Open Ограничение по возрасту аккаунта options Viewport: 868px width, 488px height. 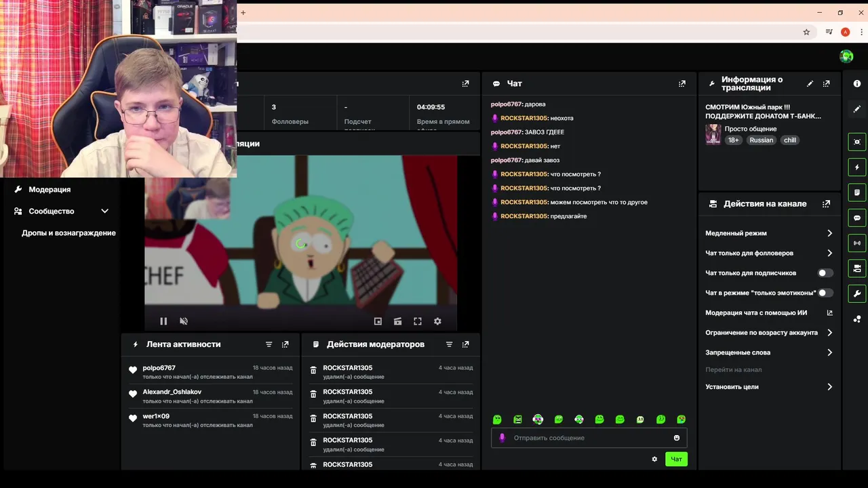point(769,333)
